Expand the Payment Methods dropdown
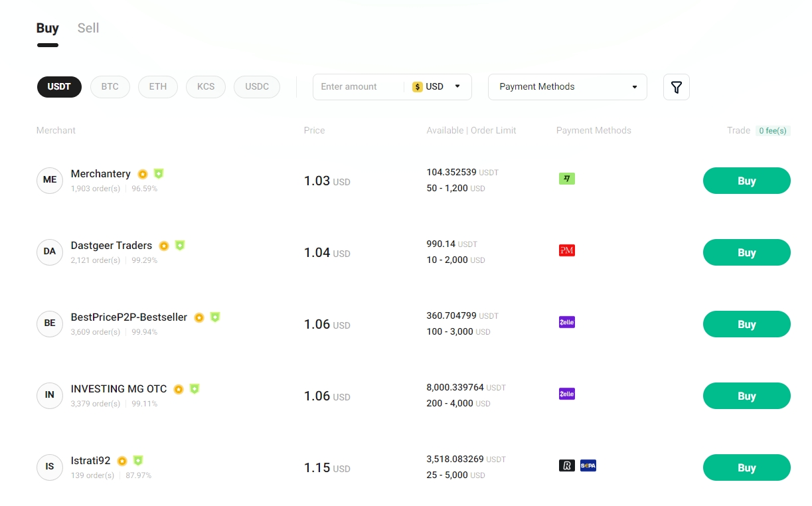This screenshot has height=506, width=812. pos(567,87)
